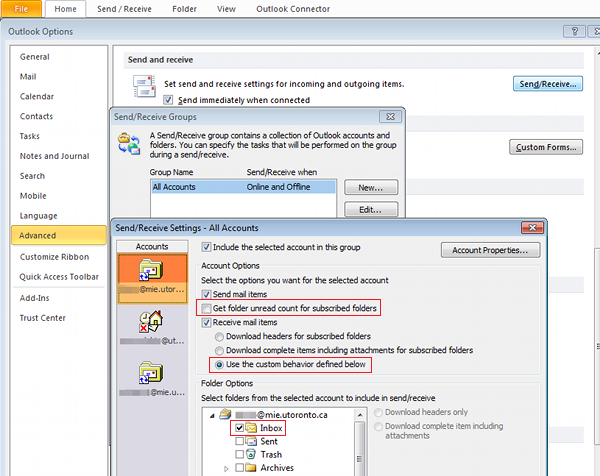
Task: Toggle the Sent folder checkbox
Action: (x=240, y=441)
